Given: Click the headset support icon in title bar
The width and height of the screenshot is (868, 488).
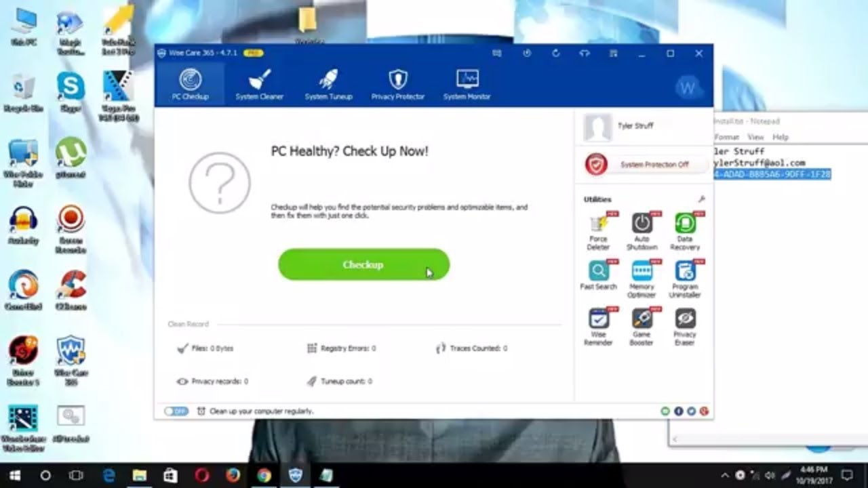Looking at the screenshot, I should [x=585, y=54].
